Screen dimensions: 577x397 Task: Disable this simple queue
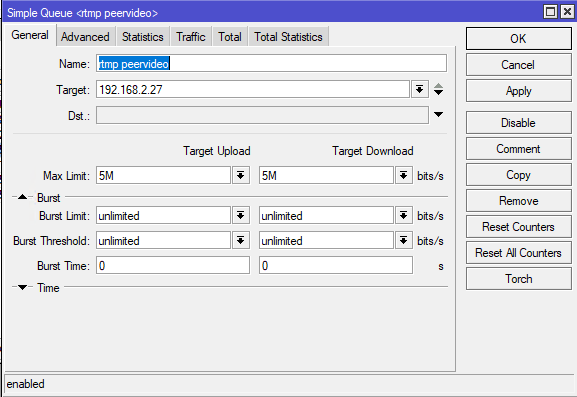point(518,123)
